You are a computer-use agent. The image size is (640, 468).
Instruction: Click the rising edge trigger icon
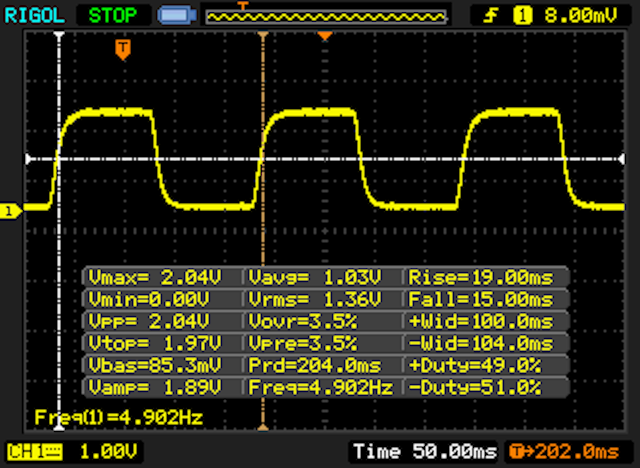pos(491,16)
